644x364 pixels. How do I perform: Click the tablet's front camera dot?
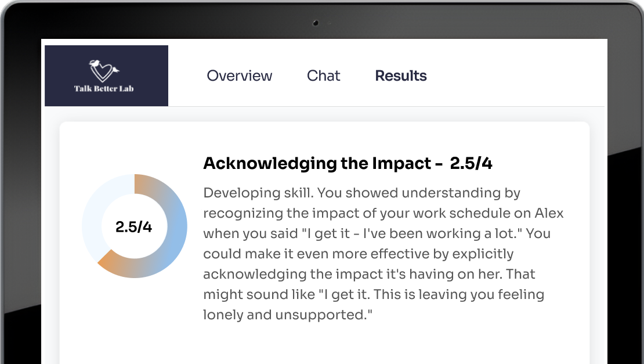[x=316, y=23]
